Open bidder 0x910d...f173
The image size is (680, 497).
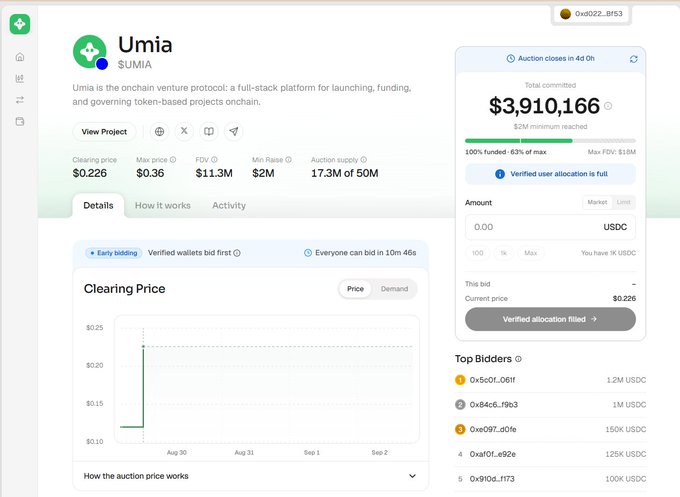(492, 479)
